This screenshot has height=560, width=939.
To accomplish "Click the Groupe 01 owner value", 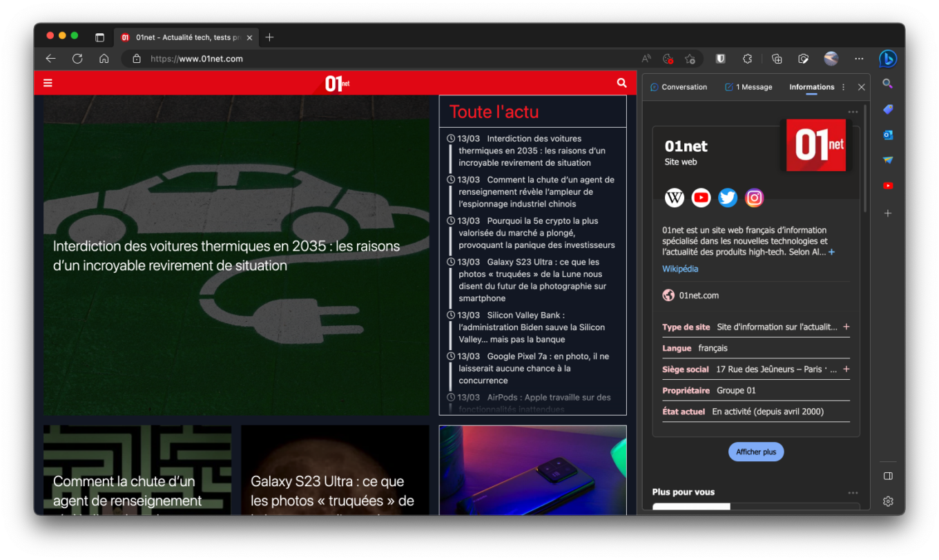I will pos(736,390).
